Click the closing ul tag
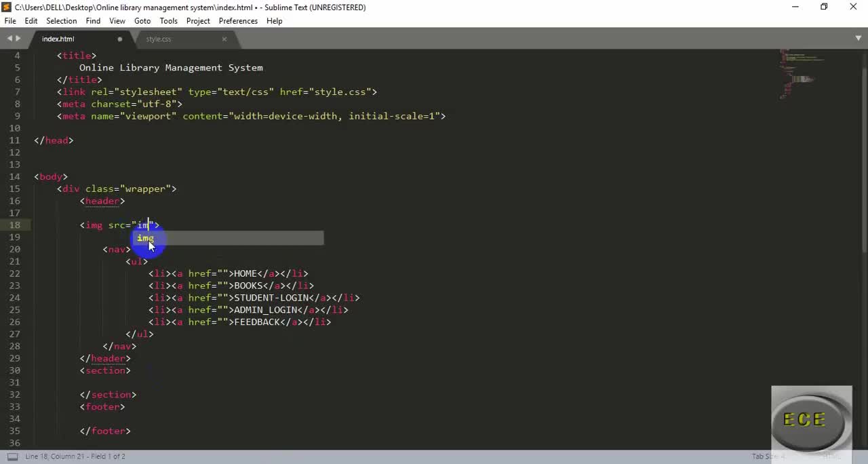Image resolution: width=868 pixels, height=464 pixels. 140,334
